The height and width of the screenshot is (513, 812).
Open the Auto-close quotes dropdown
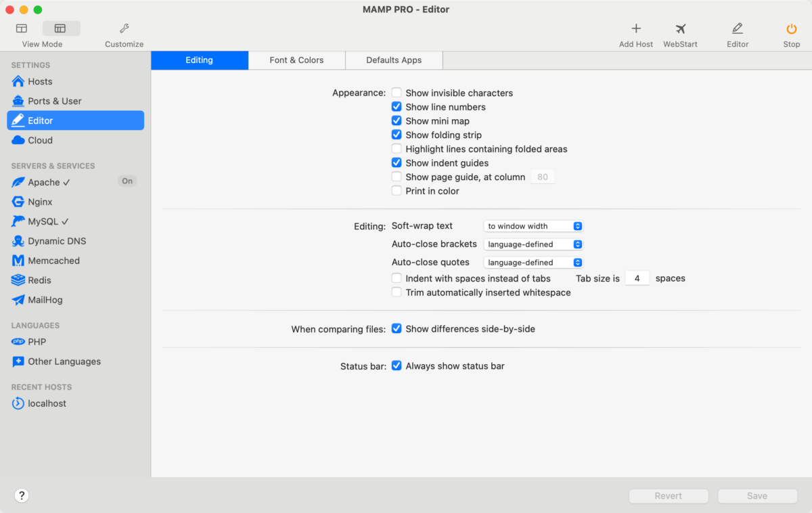pyautogui.click(x=533, y=263)
